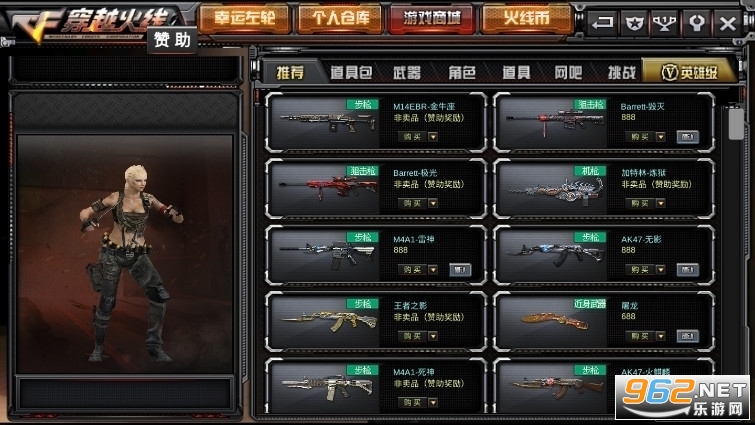
Task: Click the 加特林-炼狱 machine gun image
Action: point(555,189)
